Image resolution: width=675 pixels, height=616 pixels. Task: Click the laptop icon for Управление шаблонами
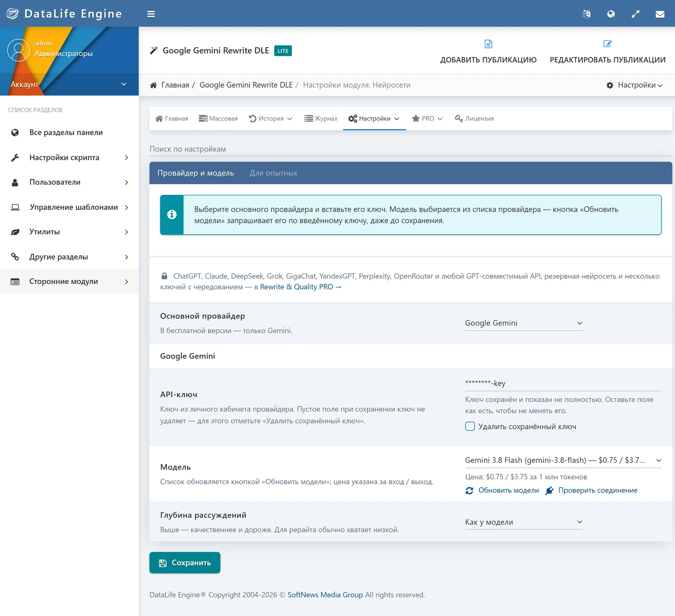15,207
